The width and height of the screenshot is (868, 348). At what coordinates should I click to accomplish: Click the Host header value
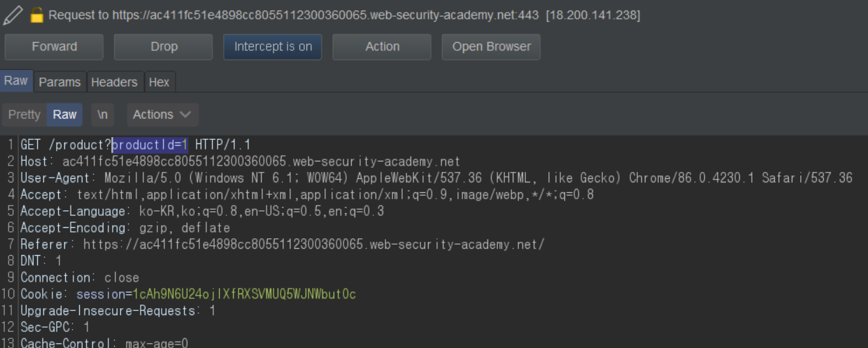point(261,161)
